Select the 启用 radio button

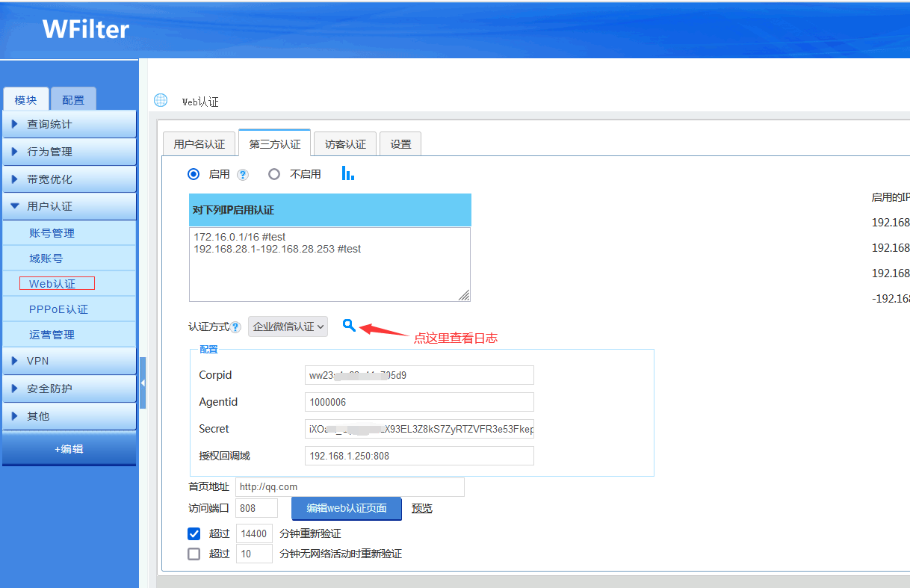click(194, 174)
